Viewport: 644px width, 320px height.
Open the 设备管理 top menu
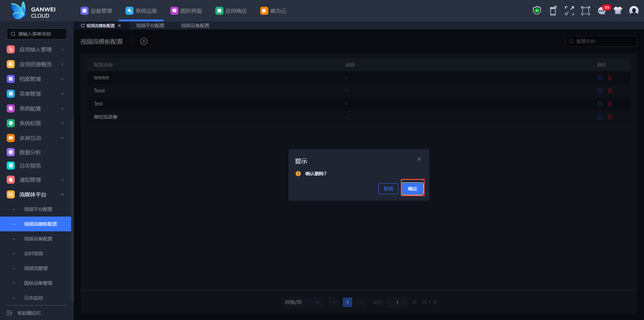96,11
